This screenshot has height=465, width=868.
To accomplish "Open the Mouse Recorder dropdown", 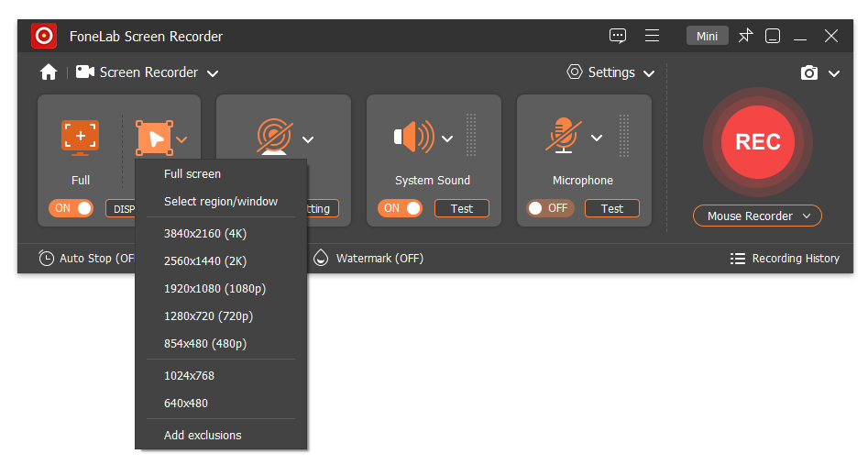I will click(x=757, y=216).
